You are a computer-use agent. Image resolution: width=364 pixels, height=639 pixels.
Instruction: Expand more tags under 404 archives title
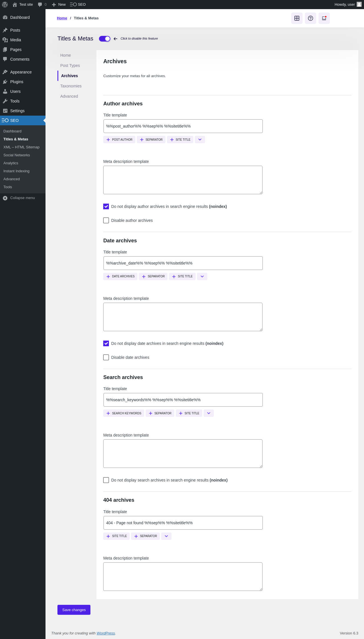166,536
